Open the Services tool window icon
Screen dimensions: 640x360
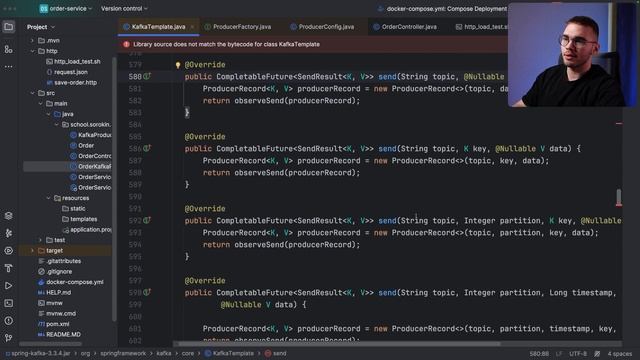(9, 251)
